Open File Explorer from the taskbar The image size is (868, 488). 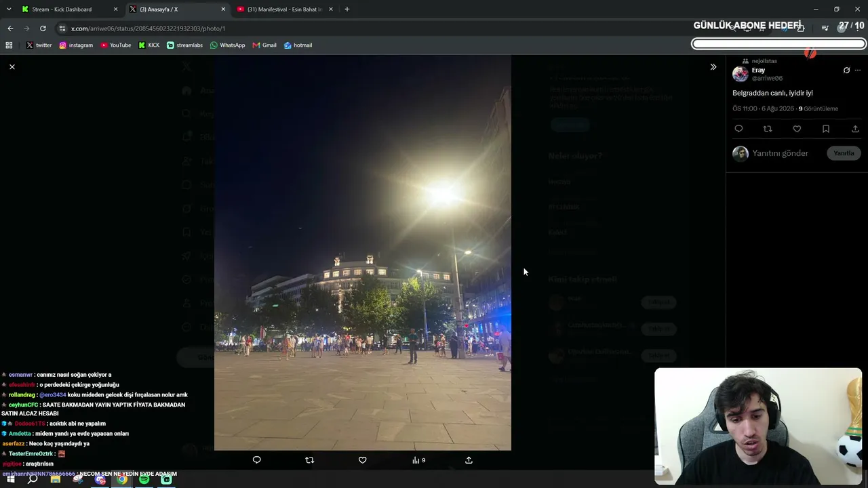[x=55, y=479]
